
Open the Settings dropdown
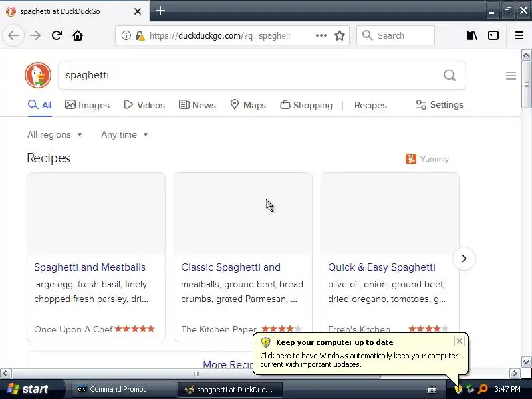(x=440, y=105)
